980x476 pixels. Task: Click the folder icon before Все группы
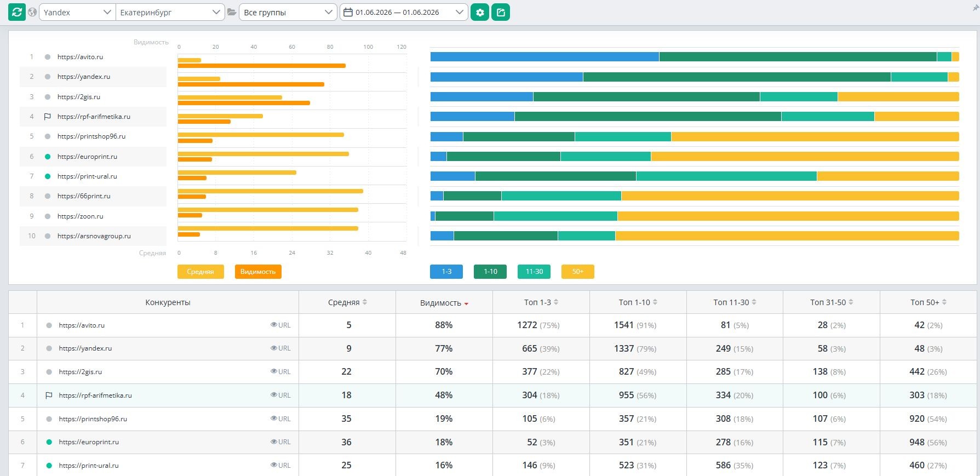pos(232,12)
